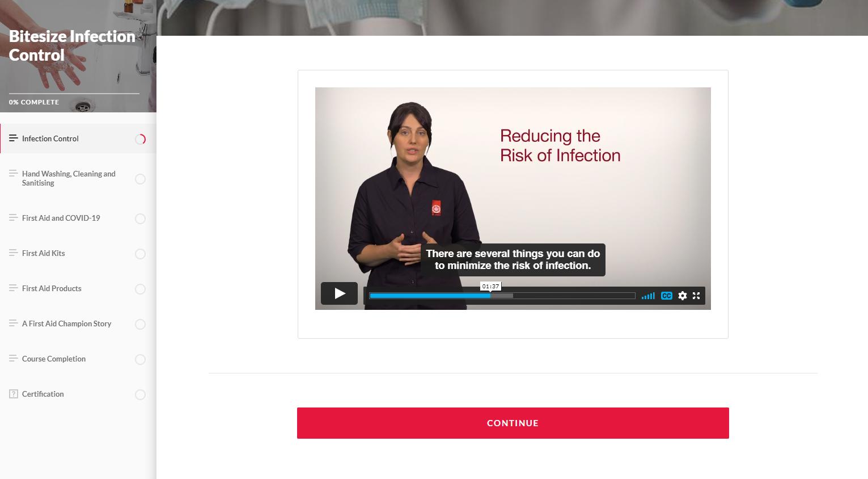The width and height of the screenshot is (868, 479).
Task: Click the First Aid Kits lesson icon
Action: point(14,253)
